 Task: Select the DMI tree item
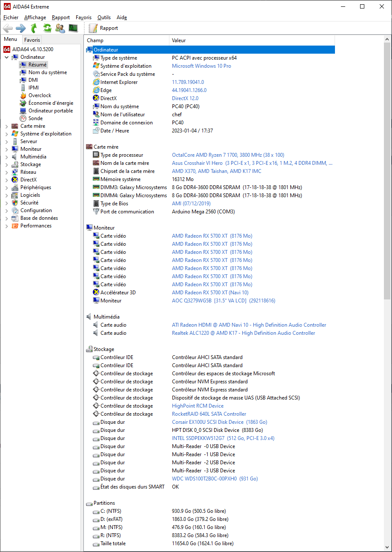(33, 80)
